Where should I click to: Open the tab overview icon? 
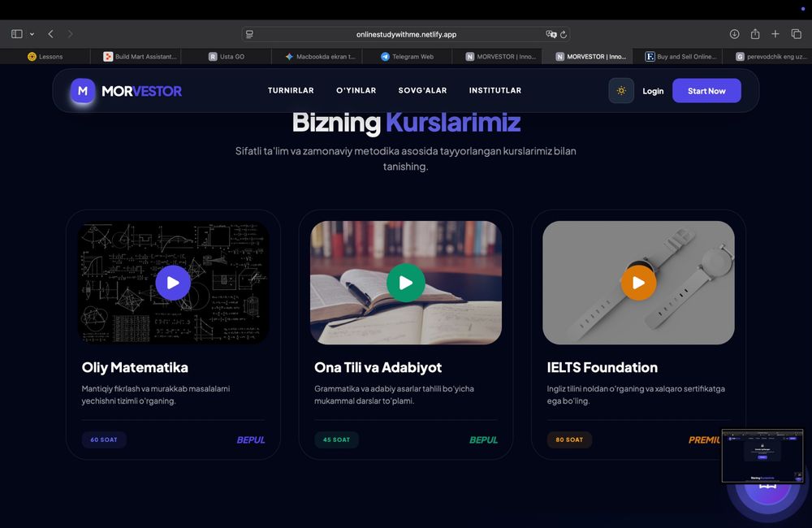click(797, 33)
